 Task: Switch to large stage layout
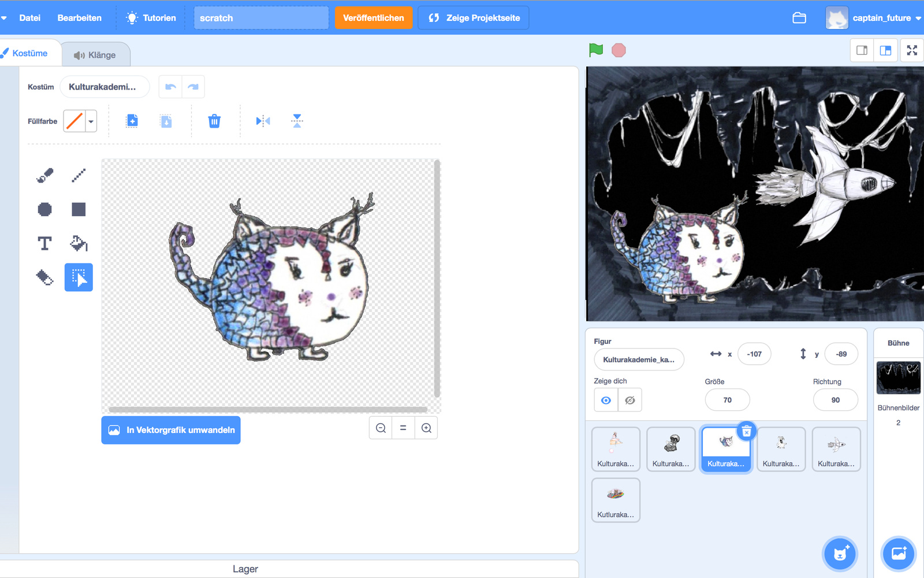point(885,50)
